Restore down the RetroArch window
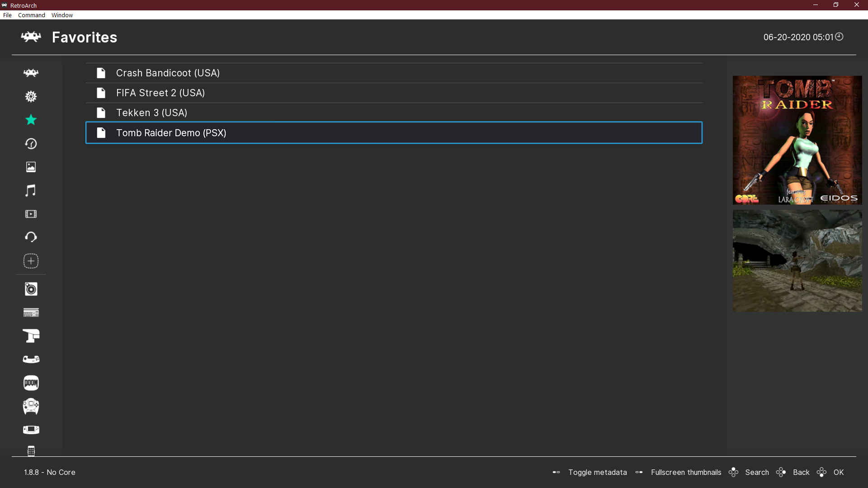 [x=836, y=5]
